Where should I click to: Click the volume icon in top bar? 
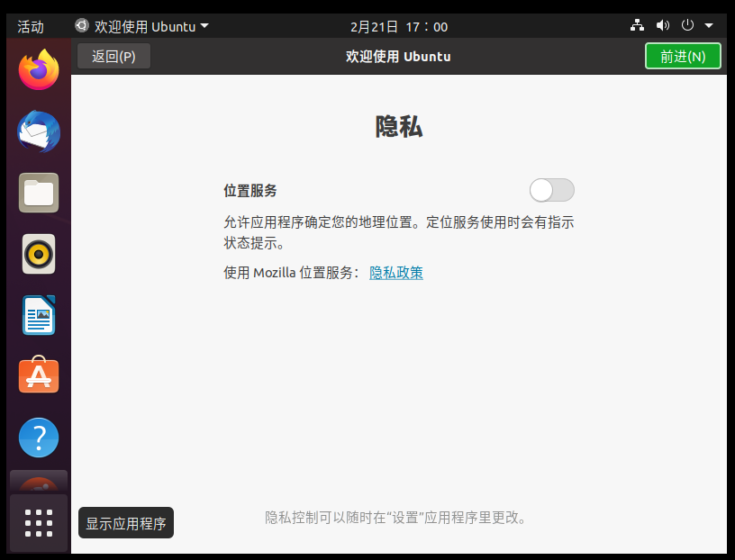coord(661,25)
